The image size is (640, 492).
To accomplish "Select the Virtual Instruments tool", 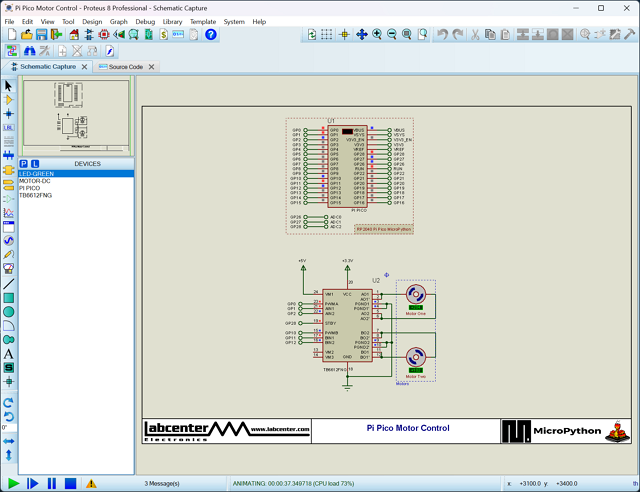I will 9,268.
